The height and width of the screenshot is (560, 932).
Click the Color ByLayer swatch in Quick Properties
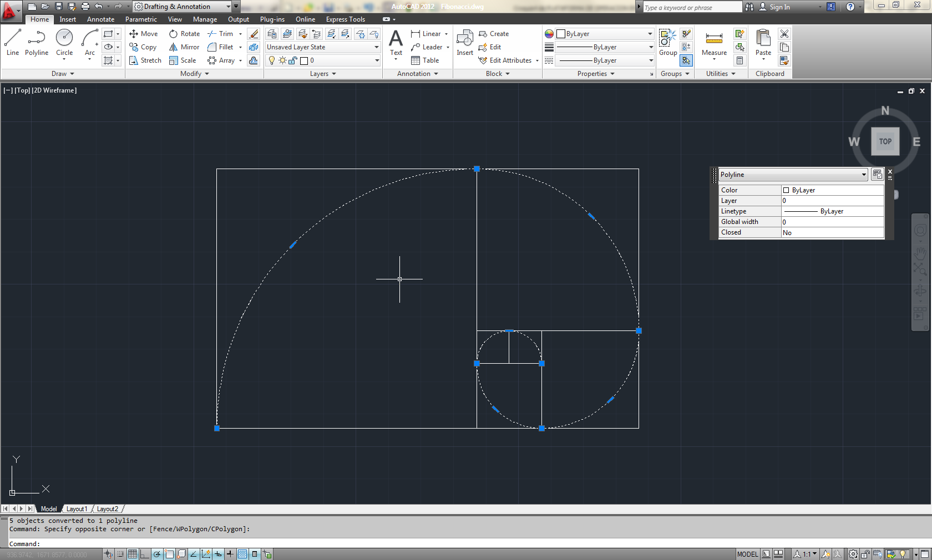[786, 190]
